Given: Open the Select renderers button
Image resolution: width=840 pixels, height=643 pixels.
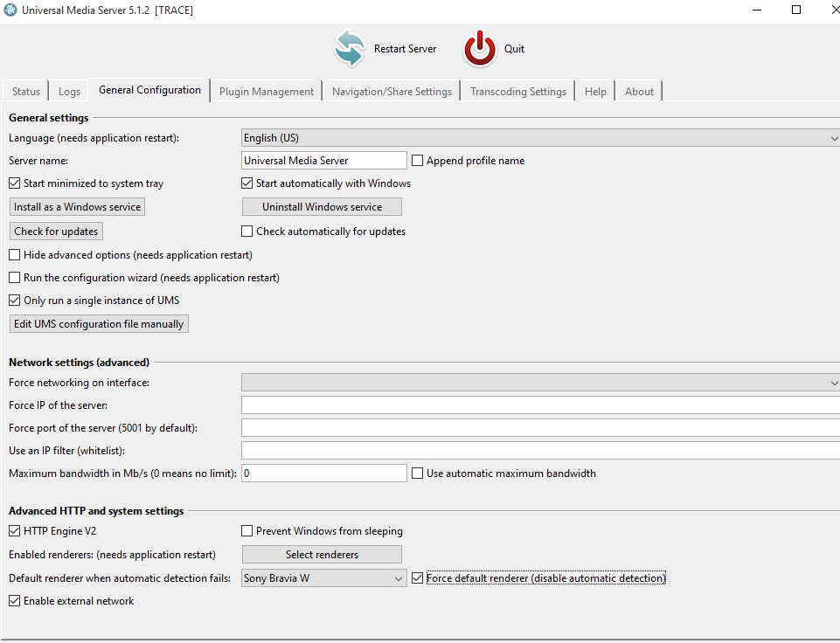Looking at the screenshot, I should [322, 555].
